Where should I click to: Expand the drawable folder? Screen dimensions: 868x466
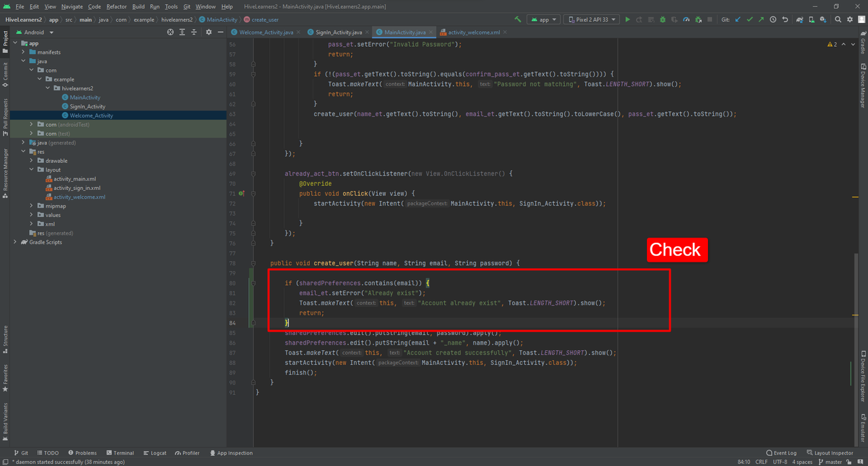(x=31, y=161)
